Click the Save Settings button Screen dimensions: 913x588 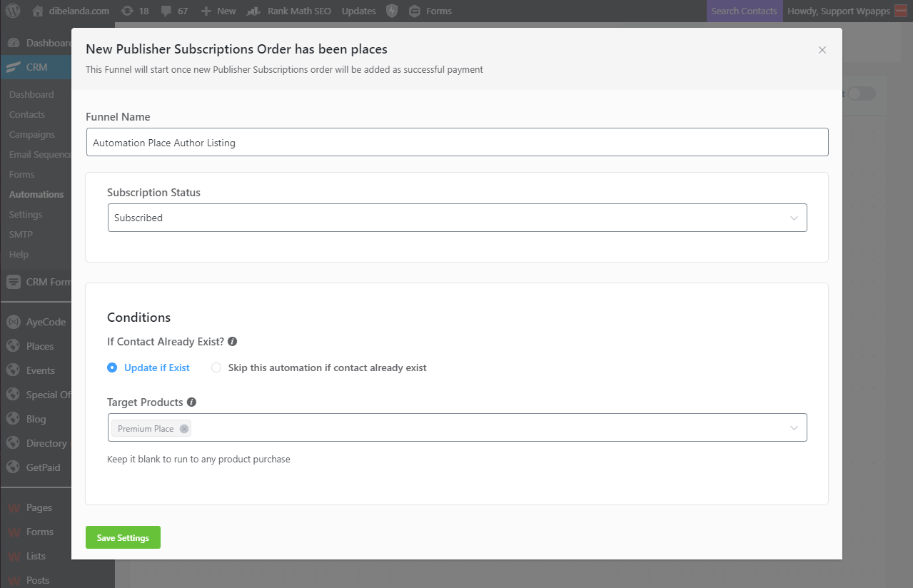click(123, 537)
